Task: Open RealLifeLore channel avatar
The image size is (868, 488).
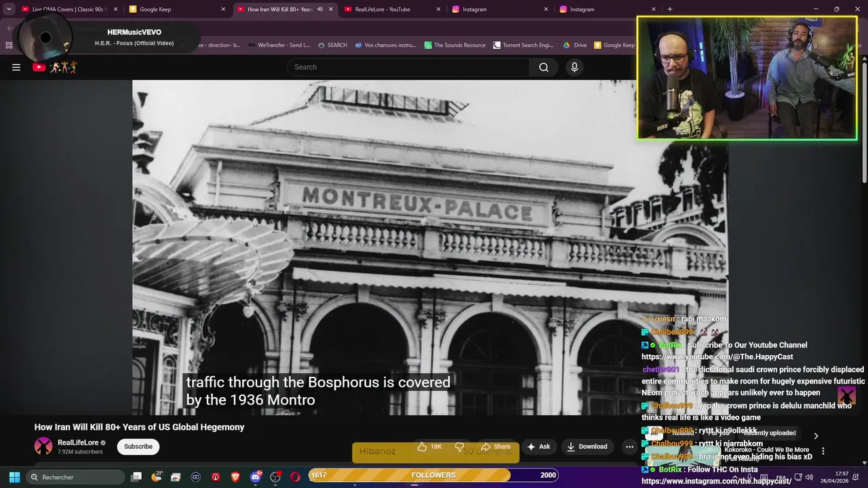Action: [x=43, y=446]
